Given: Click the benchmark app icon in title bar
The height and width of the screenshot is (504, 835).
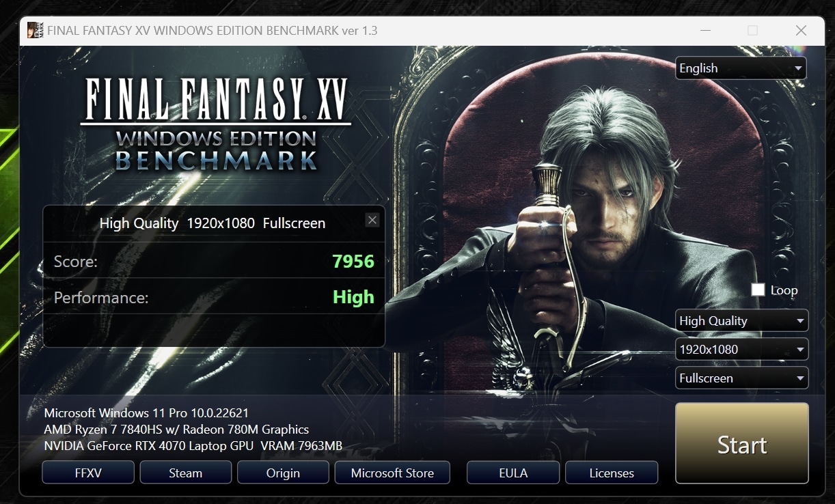Looking at the screenshot, I should pos(35,31).
